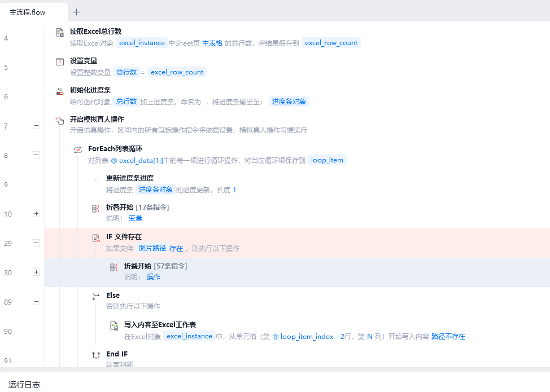The width and height of the screenshot is (550, 392).
Task: Add a new flow tab with plus button
Action: (77, 12)
